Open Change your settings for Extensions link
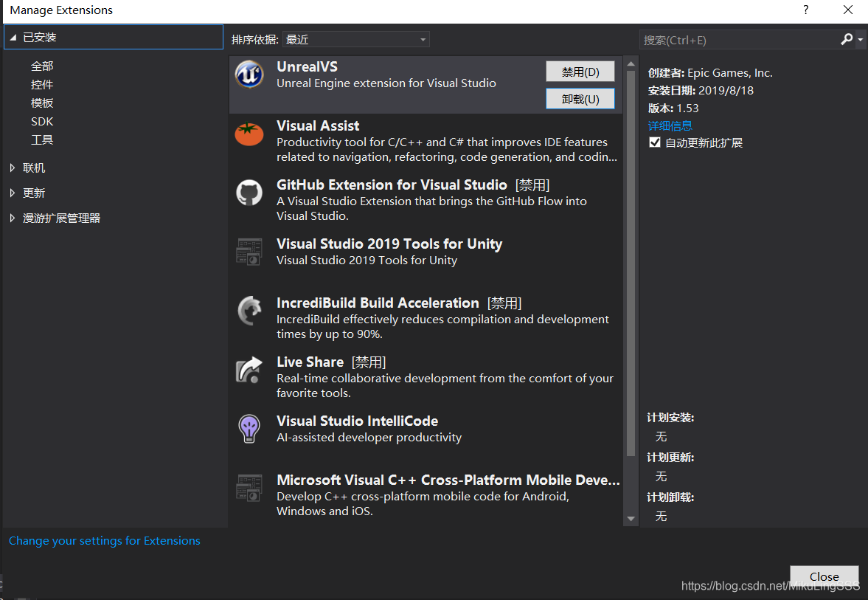868x600 pixels. click(105, 541)
